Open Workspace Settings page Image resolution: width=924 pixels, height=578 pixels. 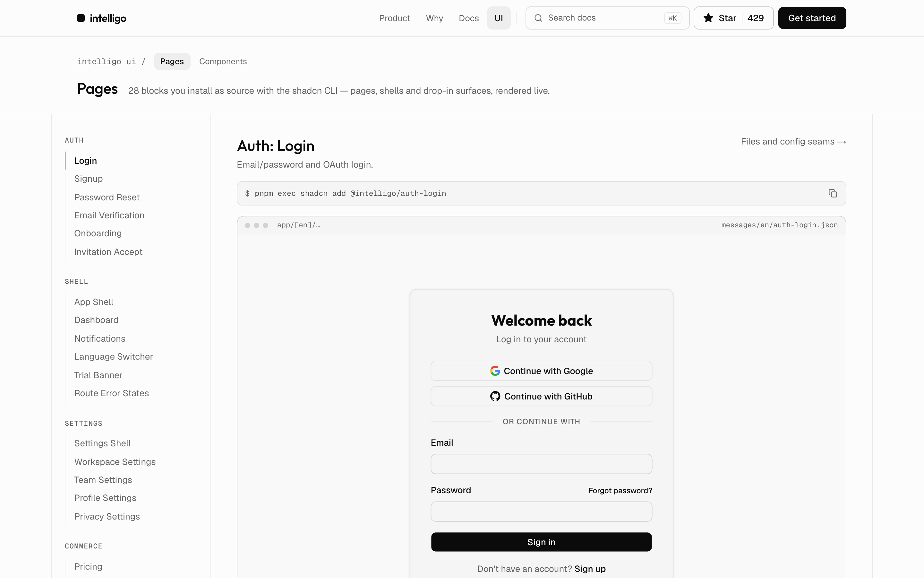(x=115, y=462)
